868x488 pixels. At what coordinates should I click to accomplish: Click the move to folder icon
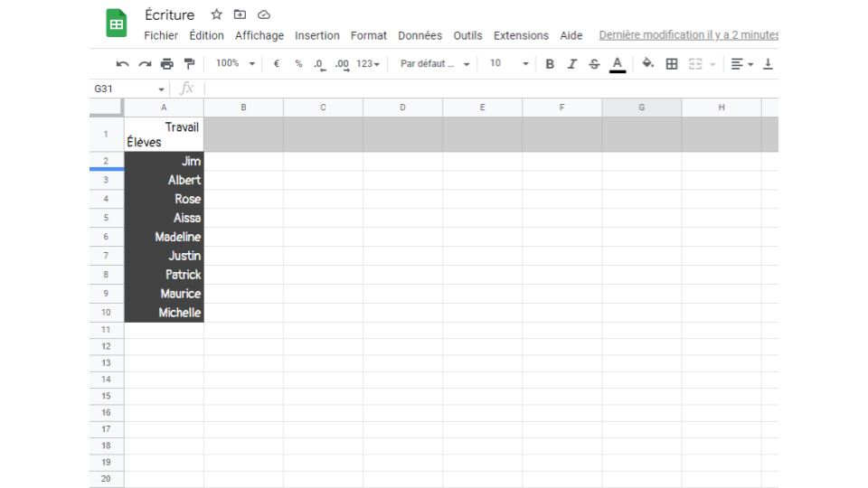click(240, 14)
